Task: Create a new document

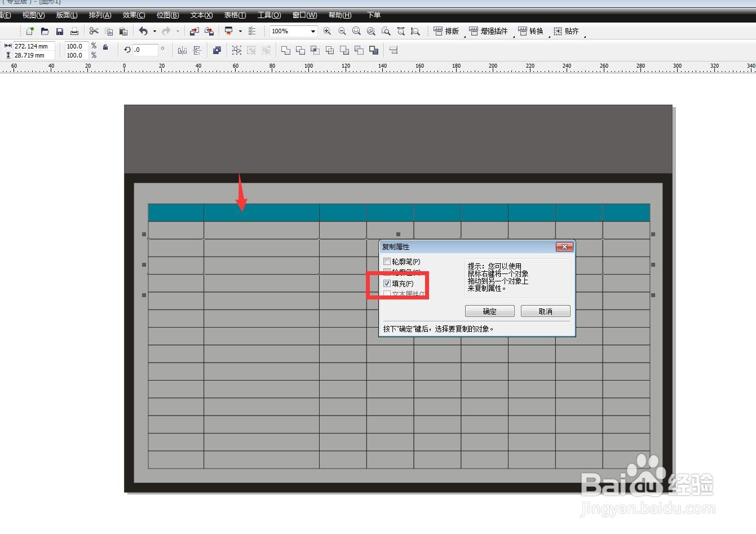Action: 30,32
